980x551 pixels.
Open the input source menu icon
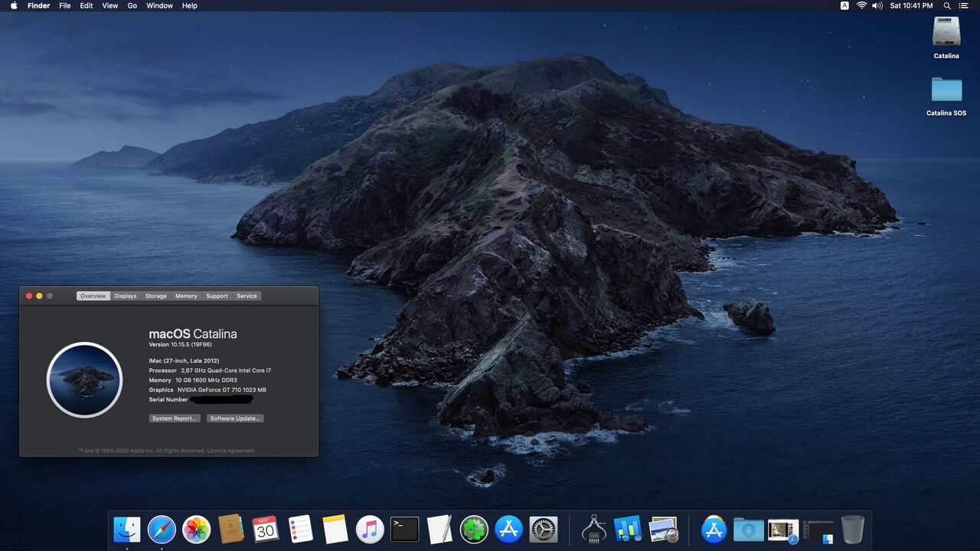tap(844, 5)
